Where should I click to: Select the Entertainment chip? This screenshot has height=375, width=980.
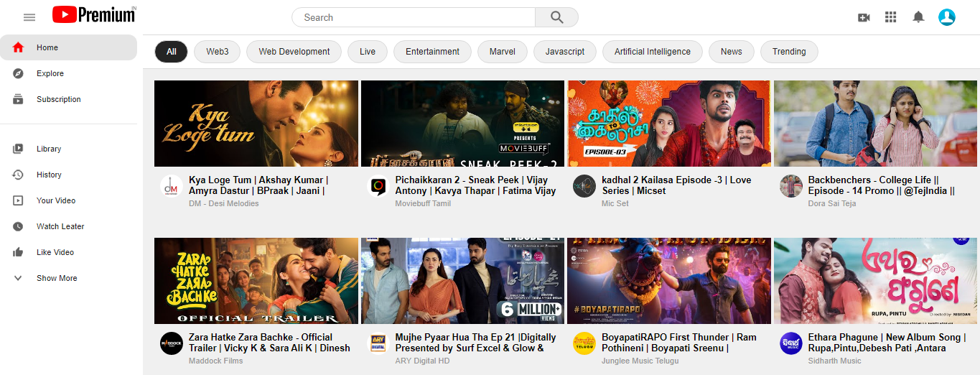click(x=432, y=52)
